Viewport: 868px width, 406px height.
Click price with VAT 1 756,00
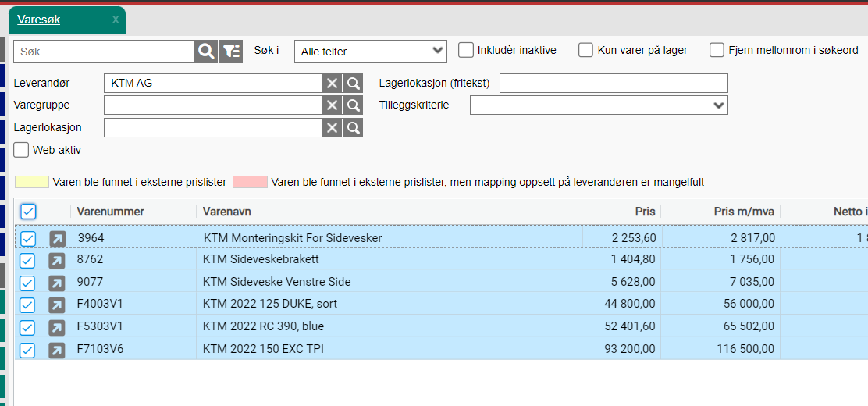[752, 259]
